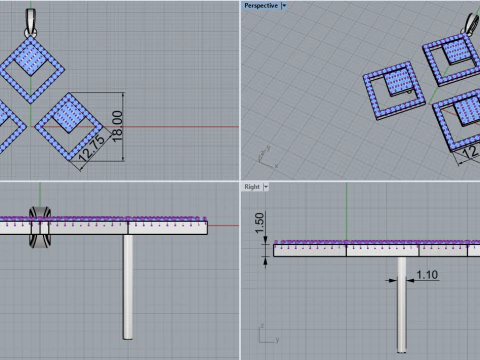Select the 18.00 dimension text
480x360 pixels.
tap(117, 126)
